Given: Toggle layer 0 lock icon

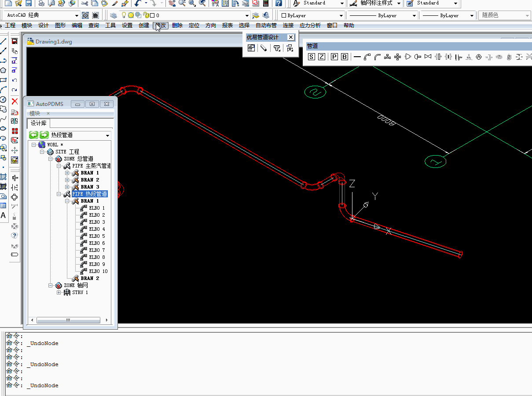Looking at the screenshot, I should pyautogui.click(x=146, y=15).
